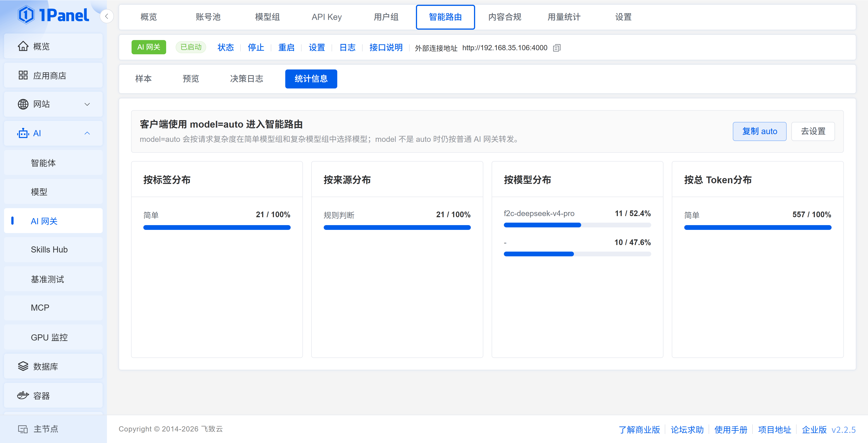This screenshot has width=868, height=443.
Task: Click the 557 / 100% value
Action: coord(811,214)
